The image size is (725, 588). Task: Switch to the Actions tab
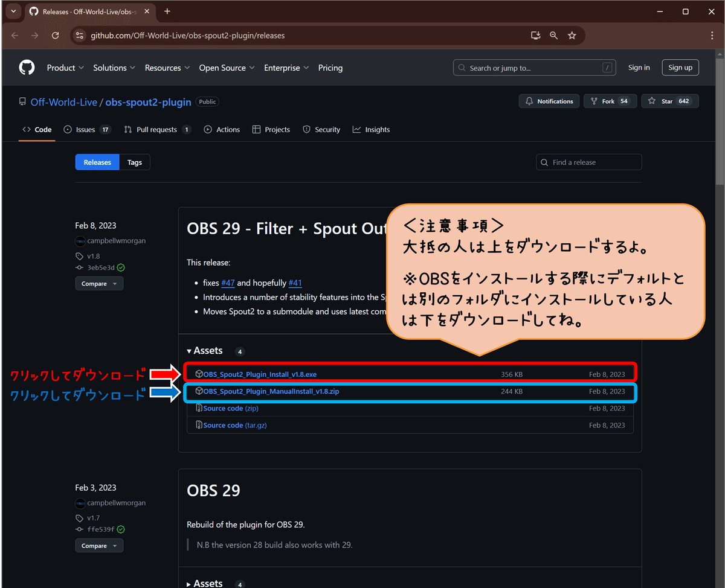click(x=222, y=129)
